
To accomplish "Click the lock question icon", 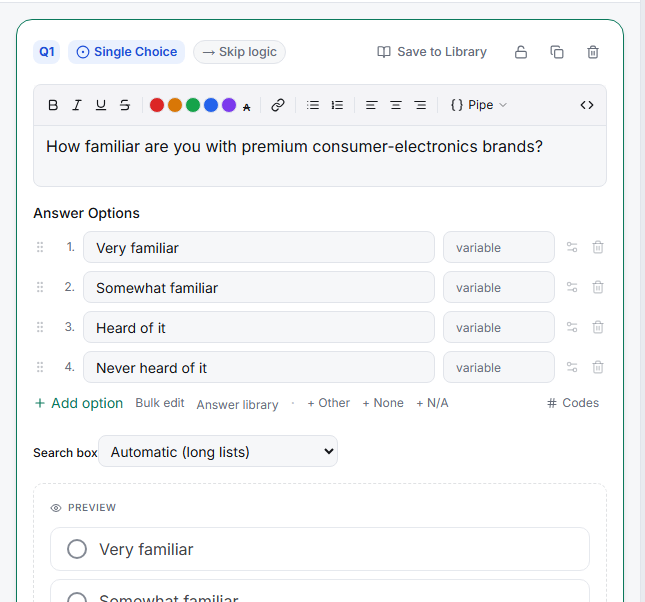I will coord(521,52).
